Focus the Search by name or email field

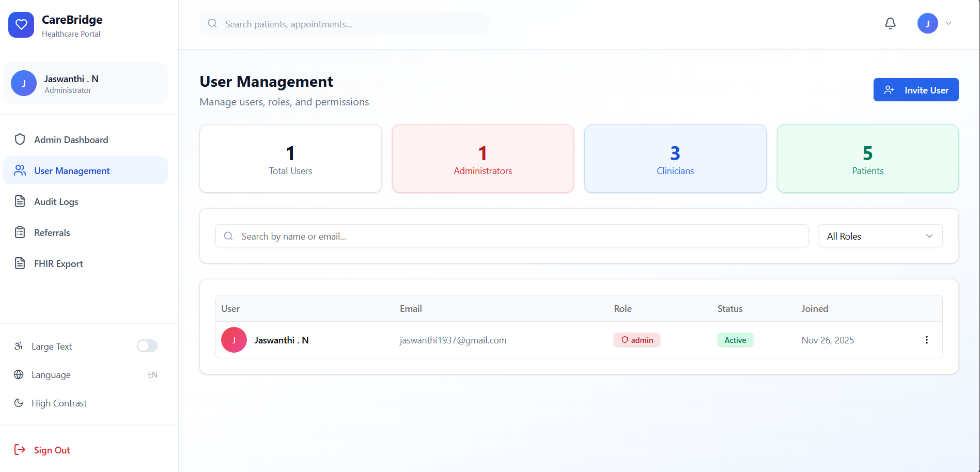pyautogui.click(x=511, y=236)
